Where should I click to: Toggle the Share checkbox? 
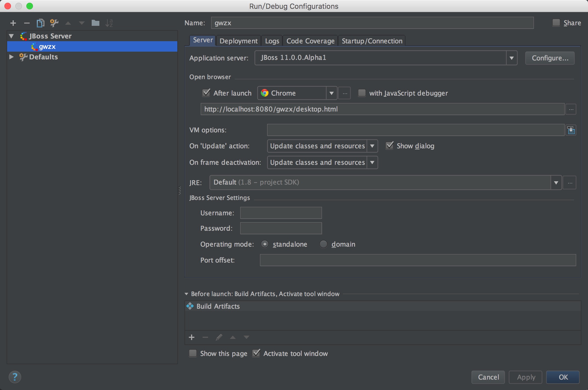(x=556, y=23)
